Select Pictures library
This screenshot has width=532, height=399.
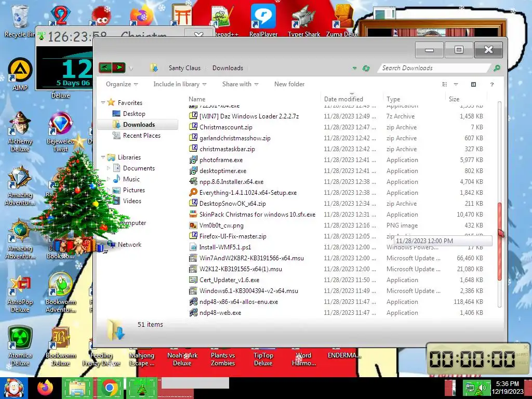tap(134, 190)
